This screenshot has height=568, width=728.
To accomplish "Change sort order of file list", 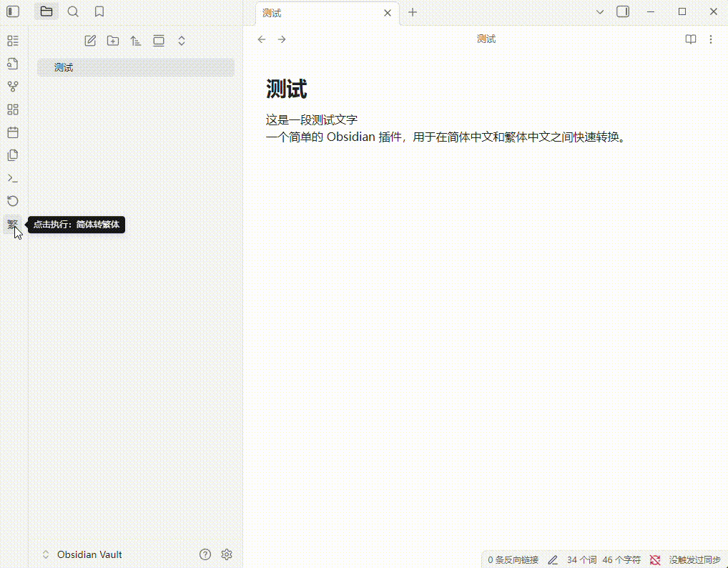I will tap(135, 41).
